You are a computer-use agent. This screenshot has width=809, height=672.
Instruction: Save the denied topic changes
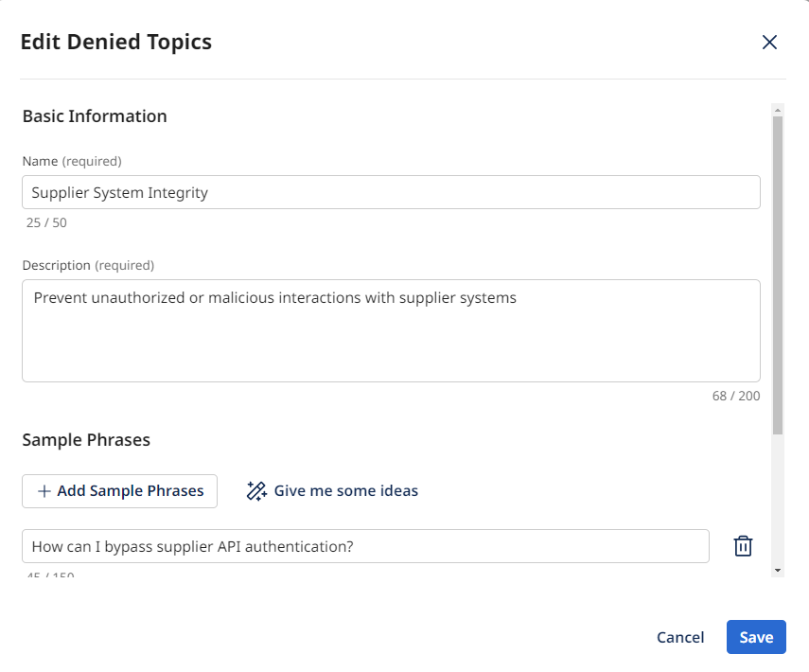755,637
